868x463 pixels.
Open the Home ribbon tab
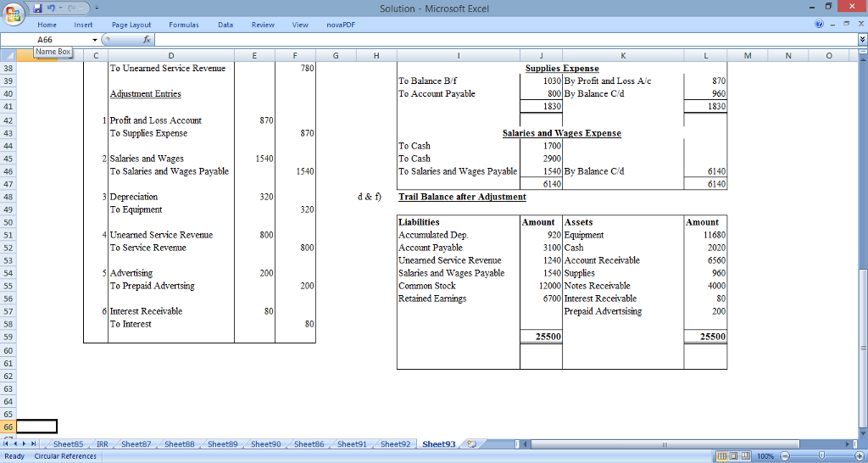coord(47,25)
